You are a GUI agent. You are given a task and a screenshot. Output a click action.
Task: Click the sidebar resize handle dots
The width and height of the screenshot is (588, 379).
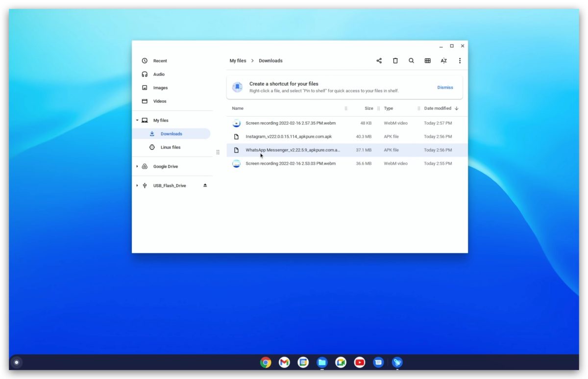click(218, 152)
